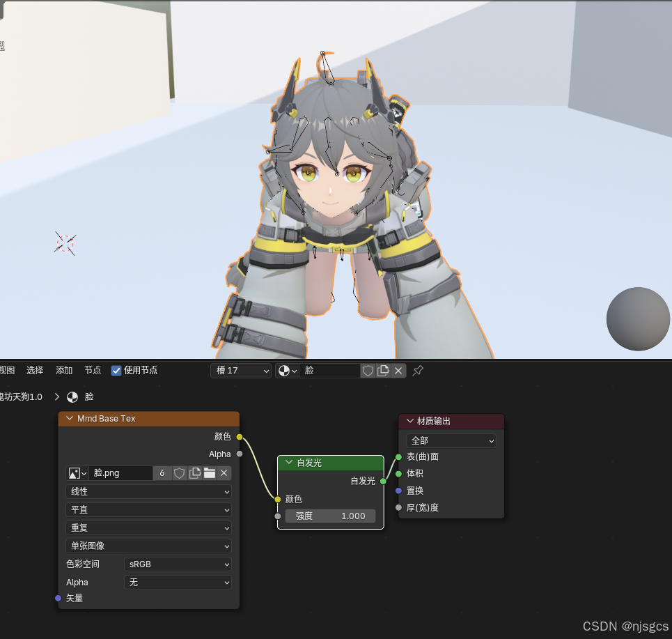
Task: Toggle fake user shield for 脸.png image
Action: coord(179,473)
